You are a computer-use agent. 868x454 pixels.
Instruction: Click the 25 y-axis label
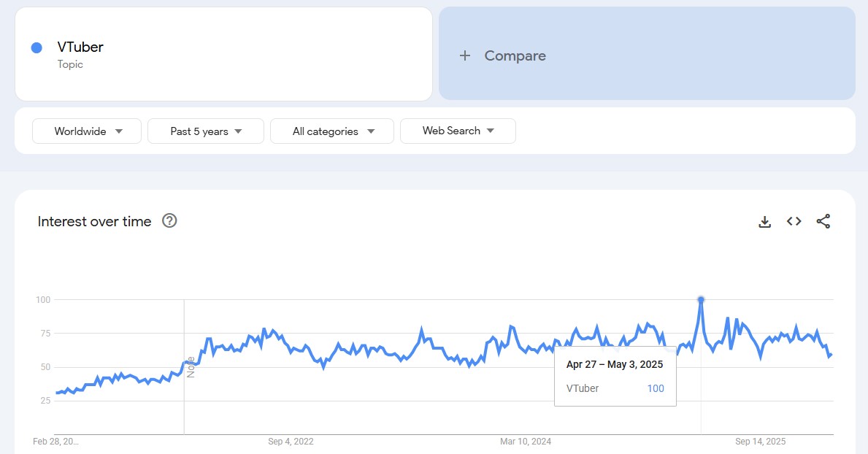[x=45, y=400]
